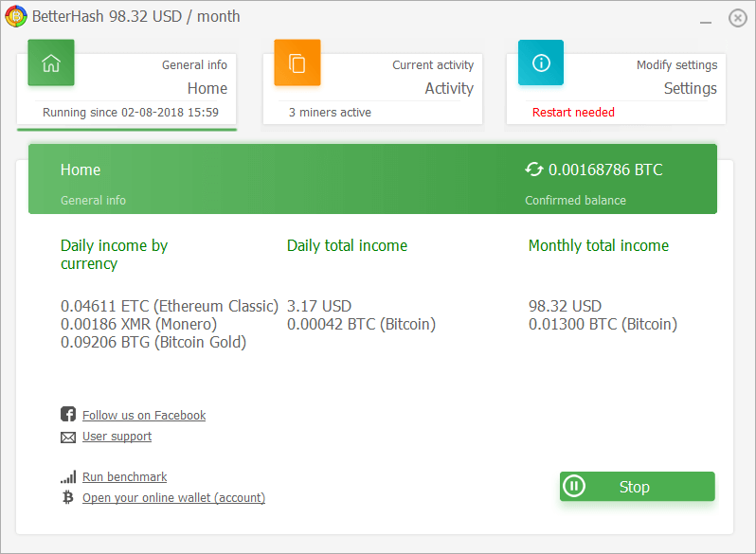Screen dimensions: 756x554
Task: Click the benchmark signal bars icon
Action: pyautogui.click(x=68, y=477)
